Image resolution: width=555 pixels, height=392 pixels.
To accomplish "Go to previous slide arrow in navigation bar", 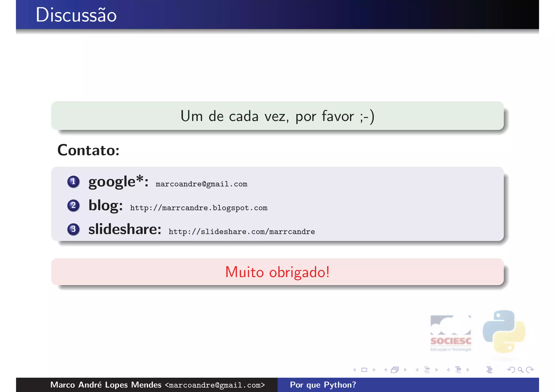I will [x=354, y=370].
